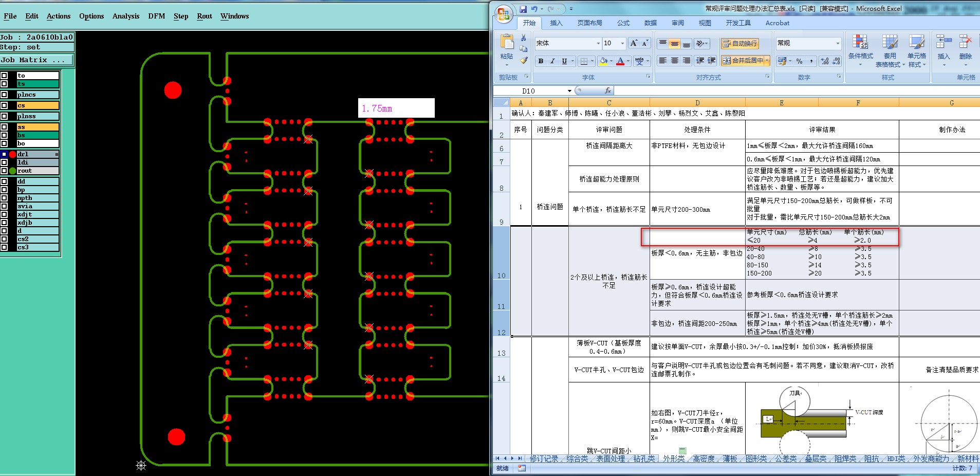This screenshot has width=980, height=476.
Task: Apply the red font color swatch
Action: tap(620, 61)
